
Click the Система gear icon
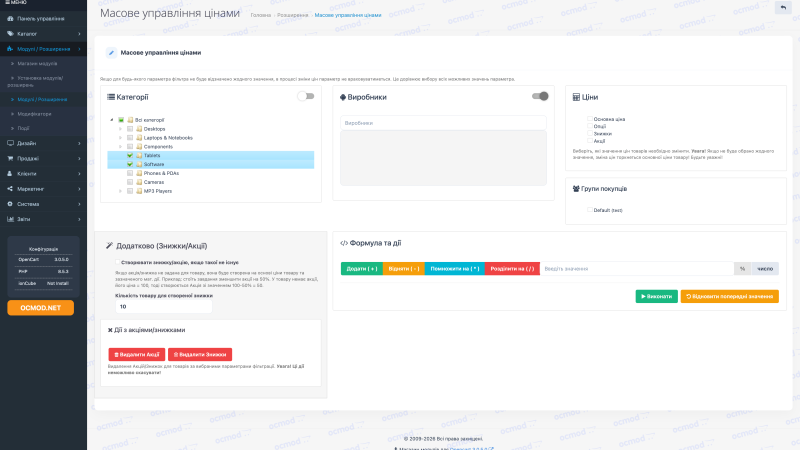point(10,204)
